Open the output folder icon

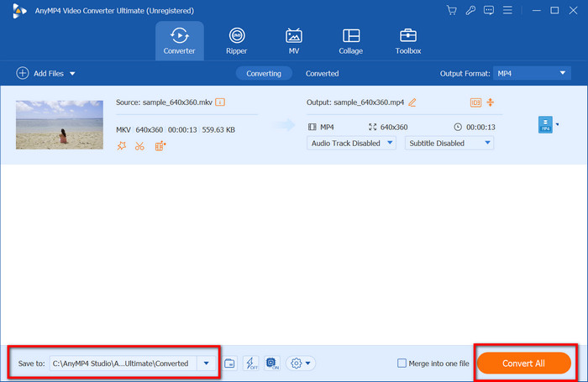[229, 364]
